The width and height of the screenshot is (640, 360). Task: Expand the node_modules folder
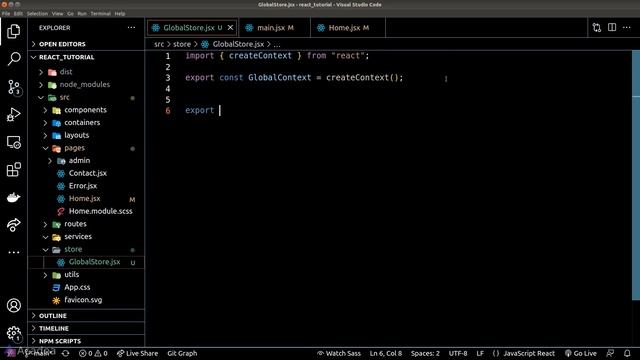point(86,84)
